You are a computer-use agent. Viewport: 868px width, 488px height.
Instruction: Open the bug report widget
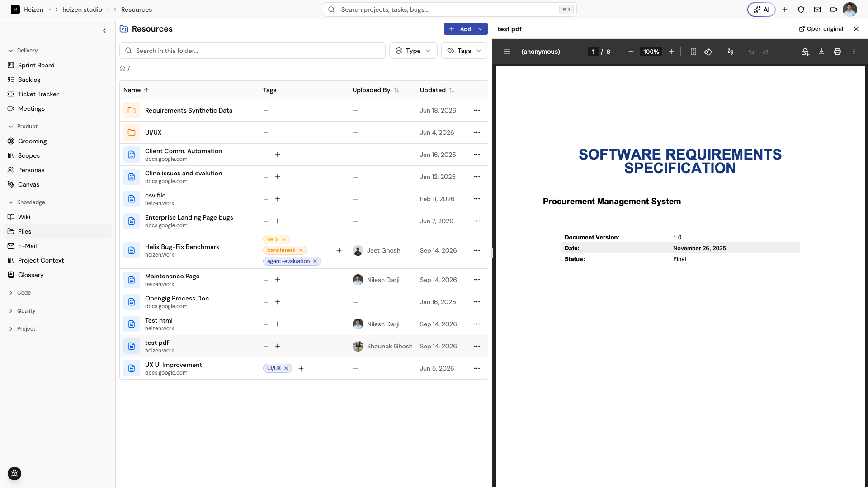pos(14,474)
